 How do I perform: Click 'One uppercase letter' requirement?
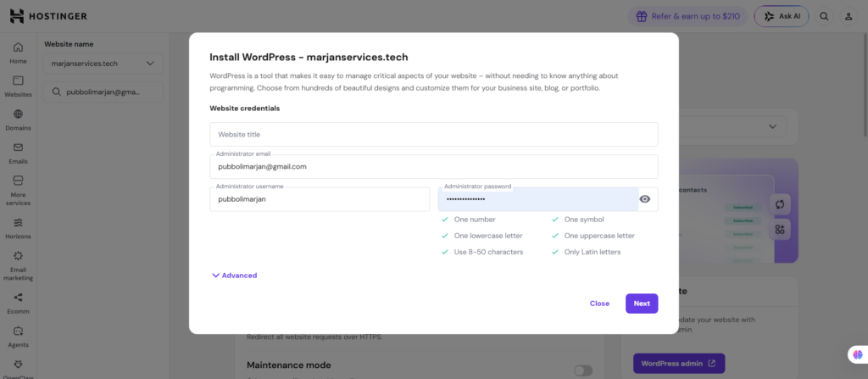click(599, 236)
